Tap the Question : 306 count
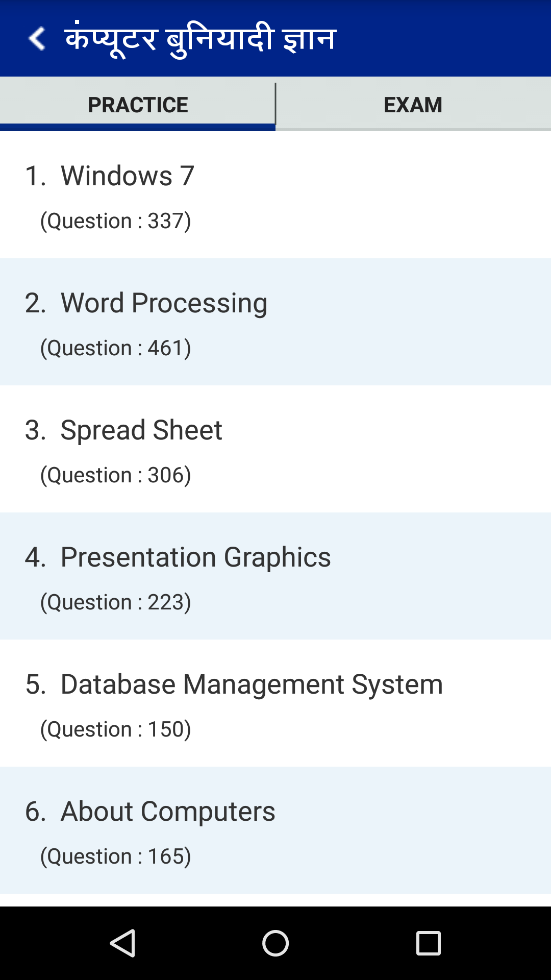The height and width of the screenshot is (980, 551). pos(116,475)
